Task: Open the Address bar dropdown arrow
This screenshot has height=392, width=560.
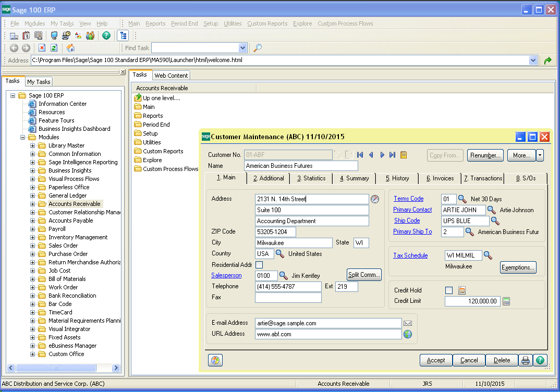Action: [533, 60]
